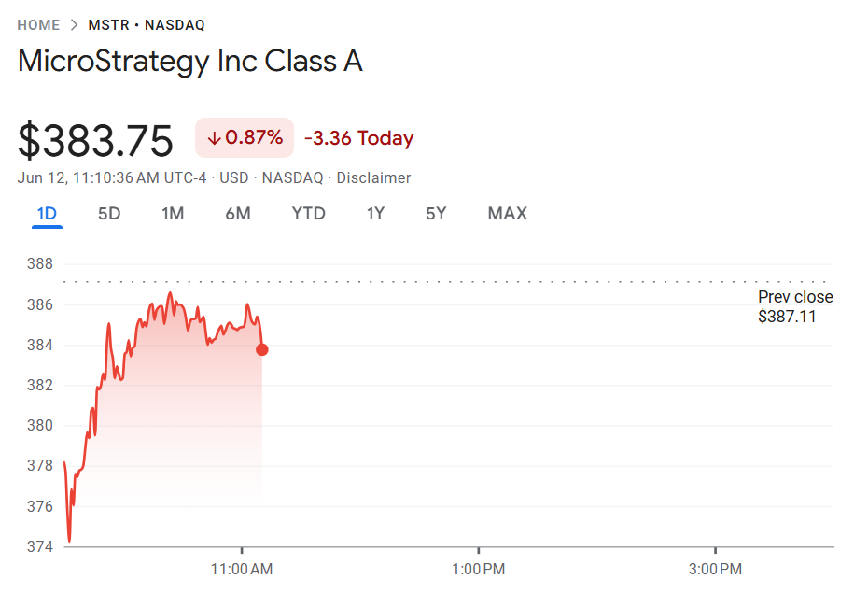Image resolution: width=868 pixels, height=594 pixels.
Task: Select the YTD time range
Action: pos(307,213)
